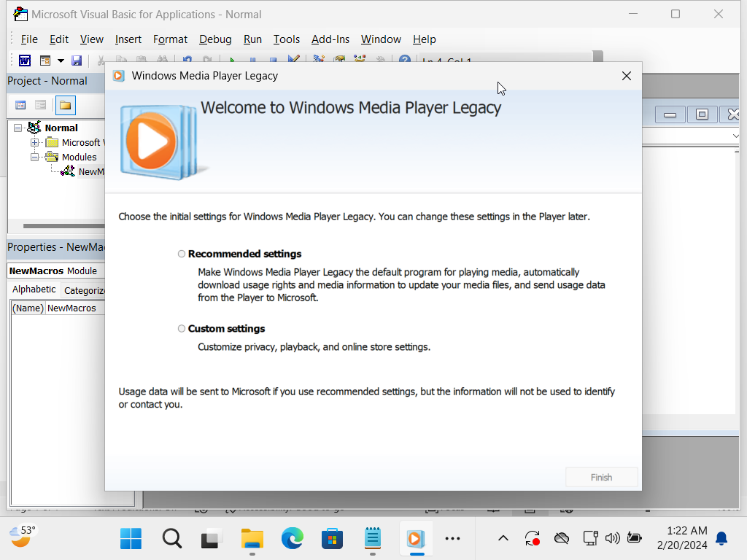
Task: Select the Microsoft Word Objects folder item
Action: [x=83, y=142]
